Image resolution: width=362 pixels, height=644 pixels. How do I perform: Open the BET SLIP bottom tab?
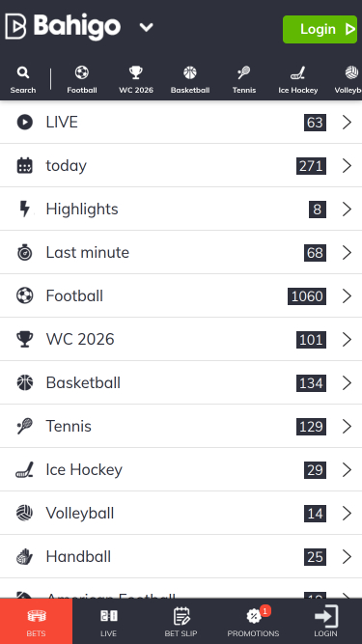coord(181,621)
